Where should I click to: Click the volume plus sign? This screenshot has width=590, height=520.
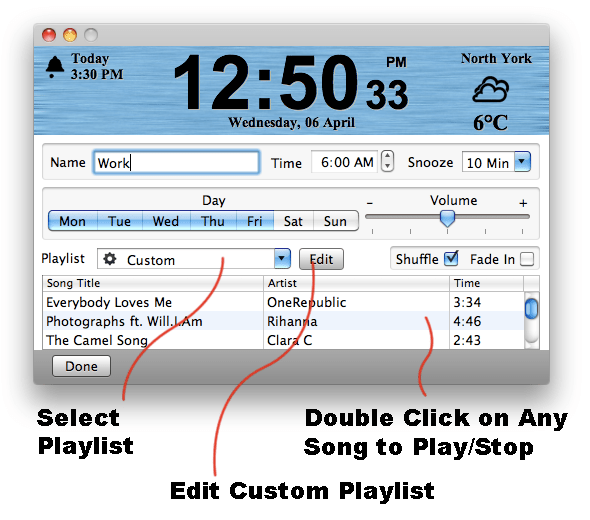pyautogui.click(x=523, y=203)
